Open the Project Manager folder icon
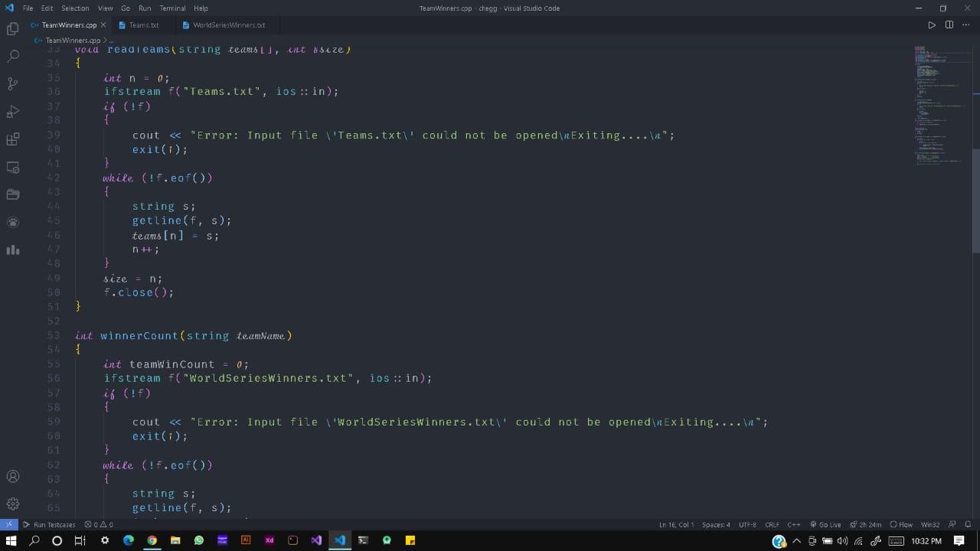The image size is (980, 551). pyautogui.click(x=12, y=194)
